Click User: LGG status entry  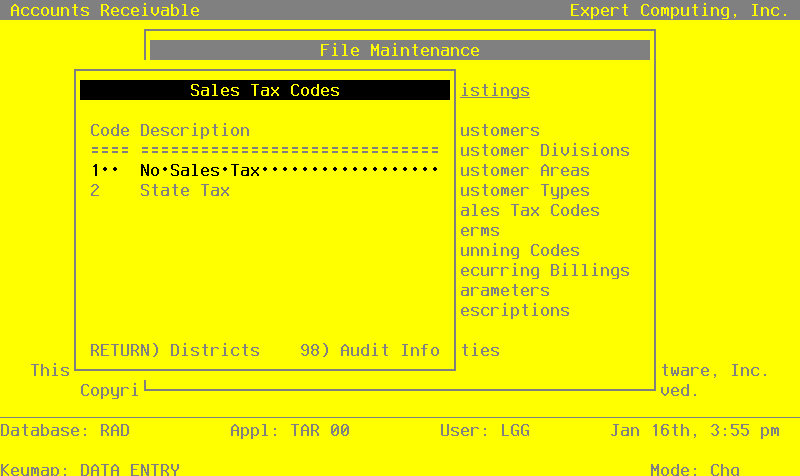point(485,431)
